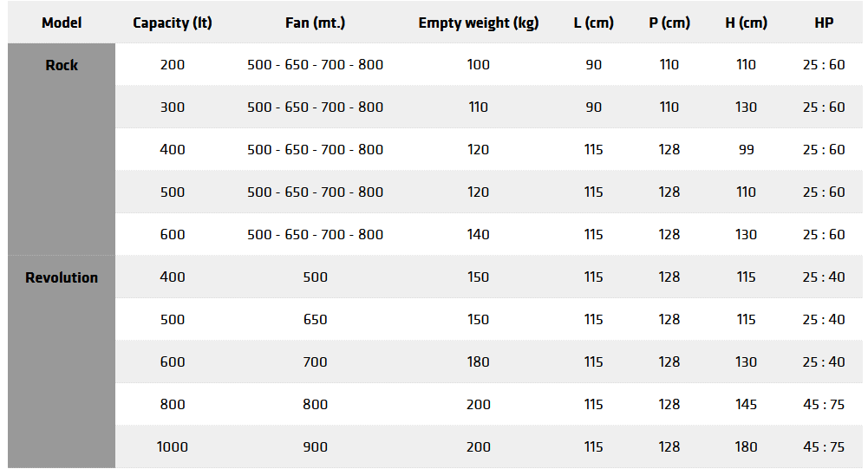Select the Empty weight (kg) header
Image resolution: width=868 pixels, height=469 pixels.
point(479,23)
